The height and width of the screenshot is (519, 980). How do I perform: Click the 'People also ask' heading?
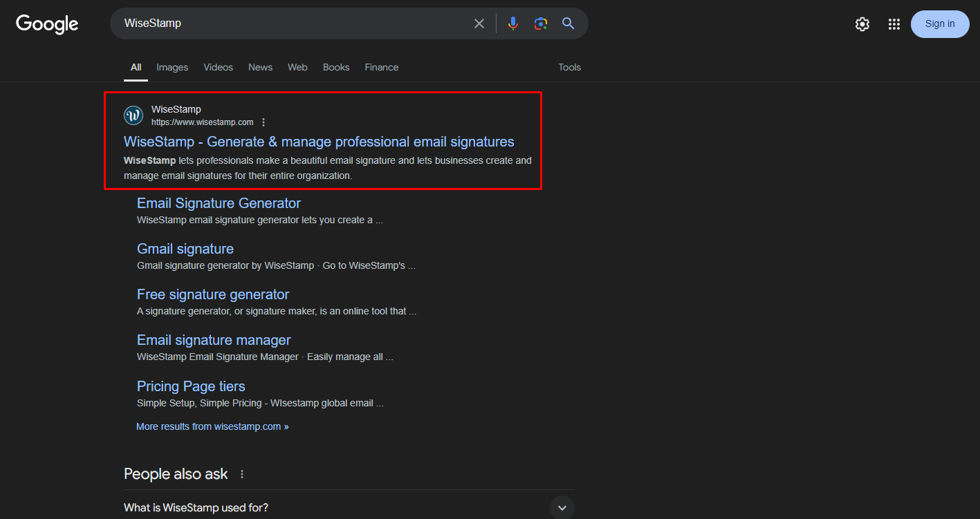click(x=176, y=474)
